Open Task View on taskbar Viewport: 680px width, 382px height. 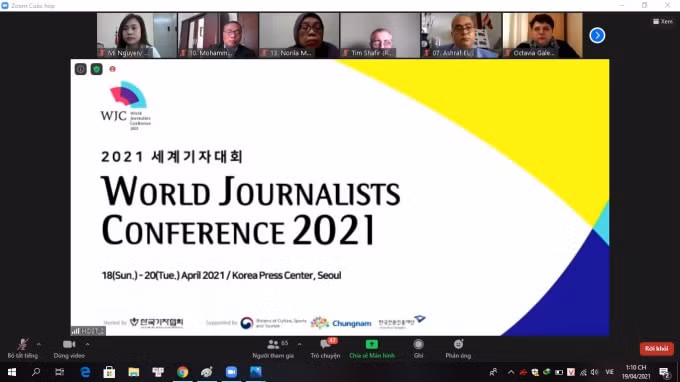(x=60, y=372)
